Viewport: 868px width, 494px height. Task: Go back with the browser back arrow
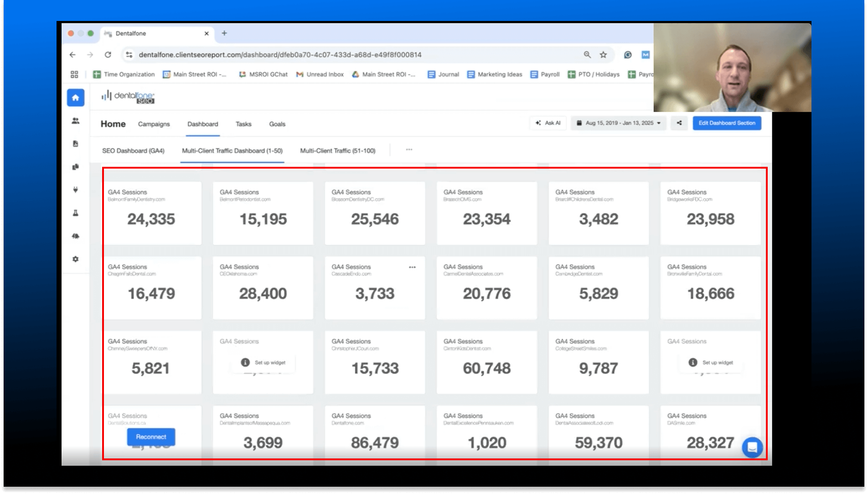[x=73, y=55]
